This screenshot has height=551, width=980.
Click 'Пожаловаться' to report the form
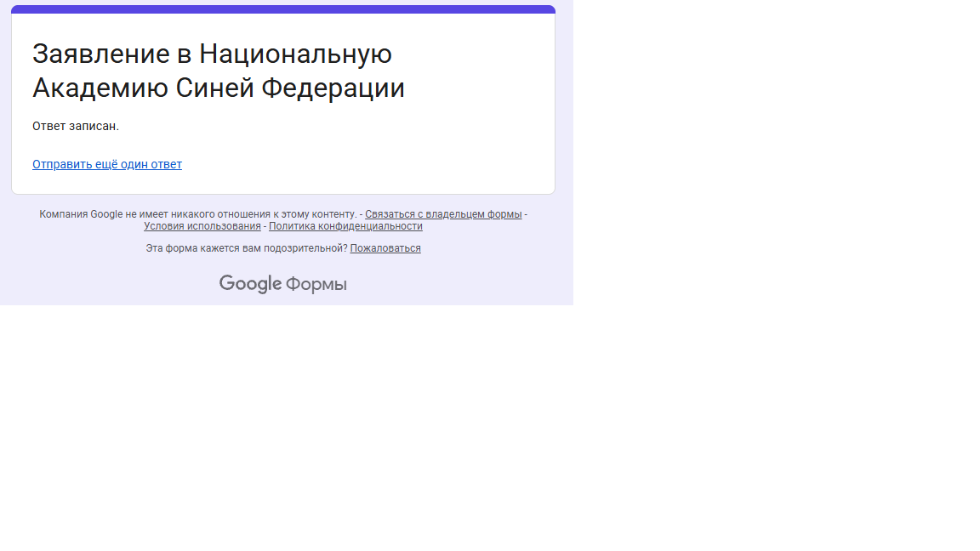point(385,248)
